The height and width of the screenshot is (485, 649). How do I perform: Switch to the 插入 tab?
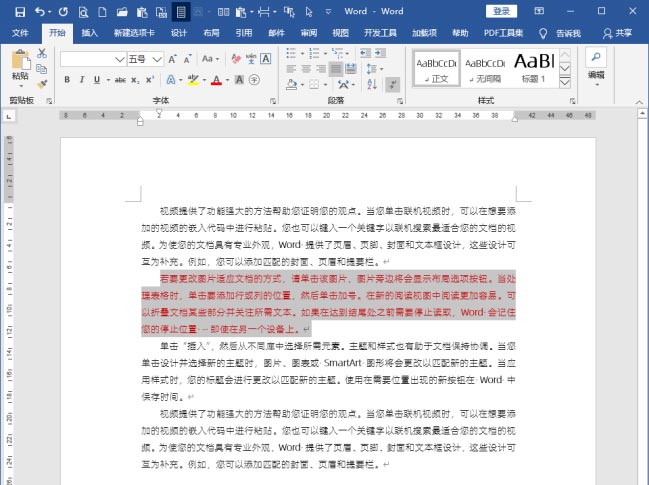pos(89,33)
